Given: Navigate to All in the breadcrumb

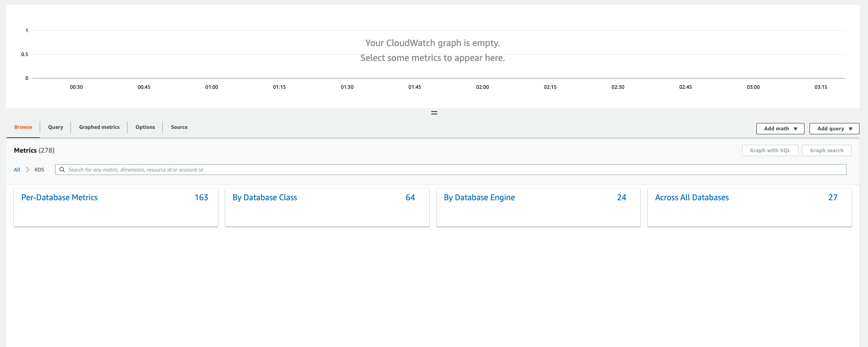Looking at the screenshot, I should 17,170.
